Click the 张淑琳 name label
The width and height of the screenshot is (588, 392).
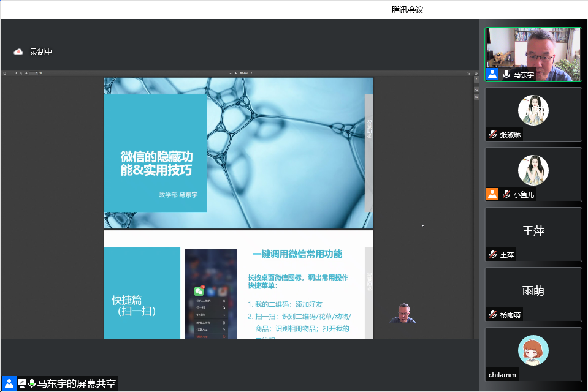pyautogui.click(x=510, y=135)
